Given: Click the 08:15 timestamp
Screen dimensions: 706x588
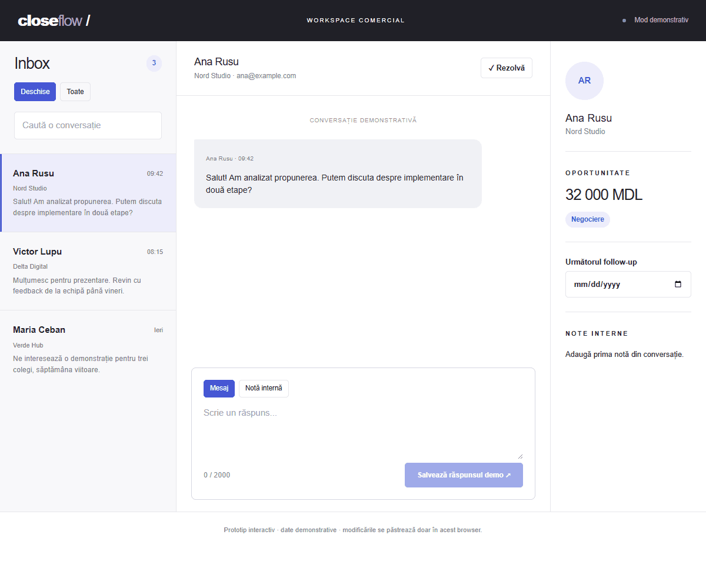Looking at the screenshot, I should pyautogui.click(x=155, y=252).
